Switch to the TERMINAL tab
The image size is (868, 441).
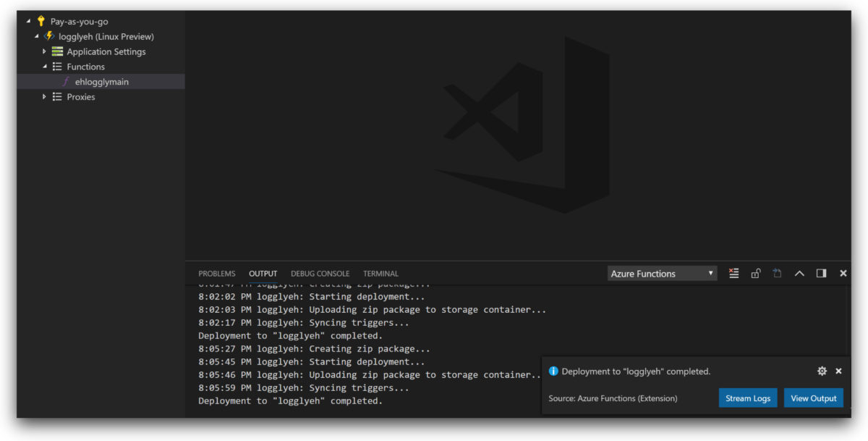pyautogui.click(x=380, y=273)
